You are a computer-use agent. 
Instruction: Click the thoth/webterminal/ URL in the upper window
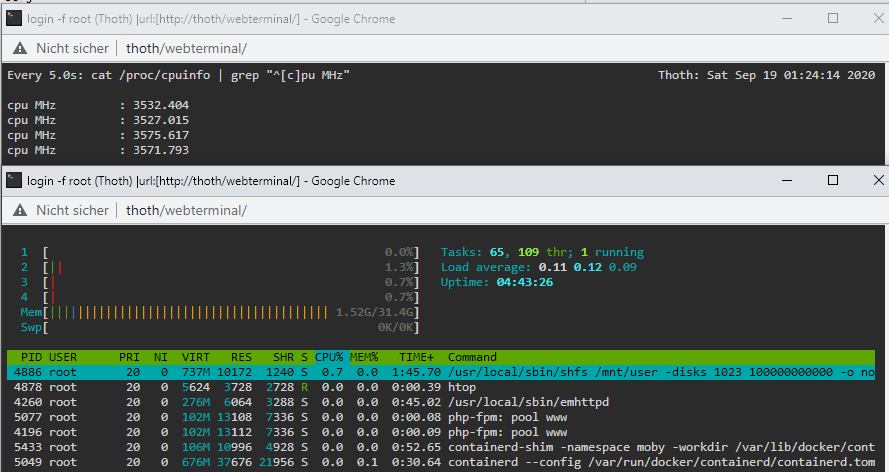(187, 48)
